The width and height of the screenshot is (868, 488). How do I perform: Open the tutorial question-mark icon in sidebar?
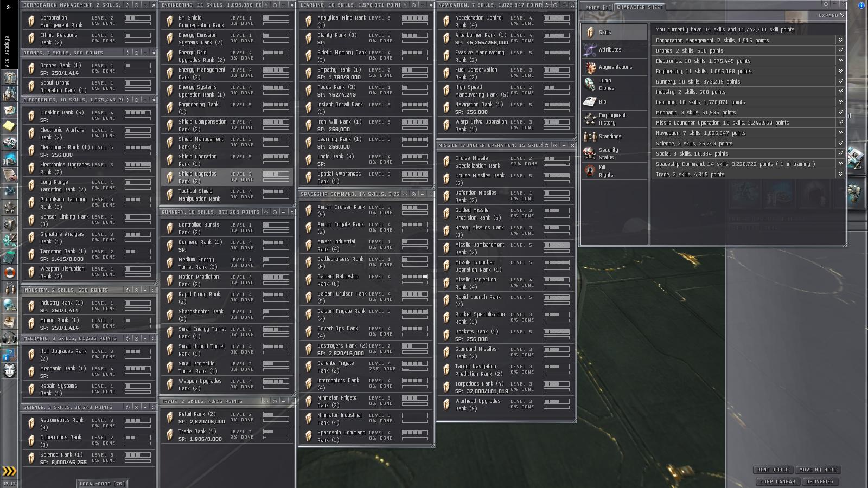click(9, 355)
